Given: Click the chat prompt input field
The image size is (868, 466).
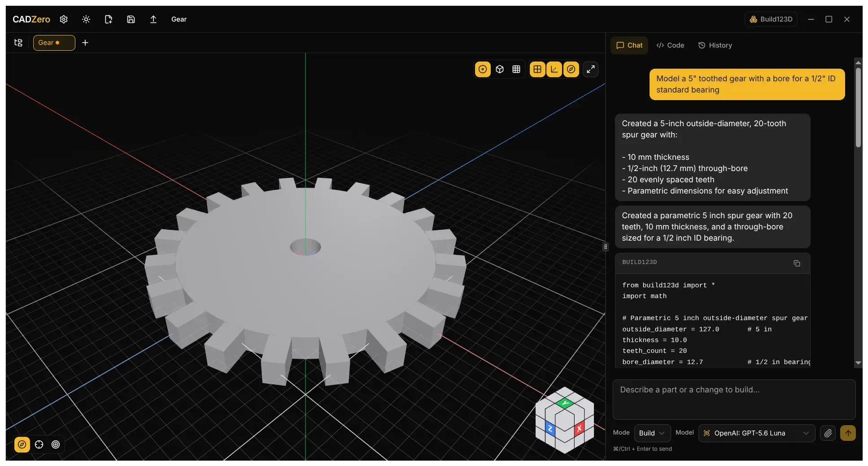Looking at the screenshot, I should tap(734, 400).
